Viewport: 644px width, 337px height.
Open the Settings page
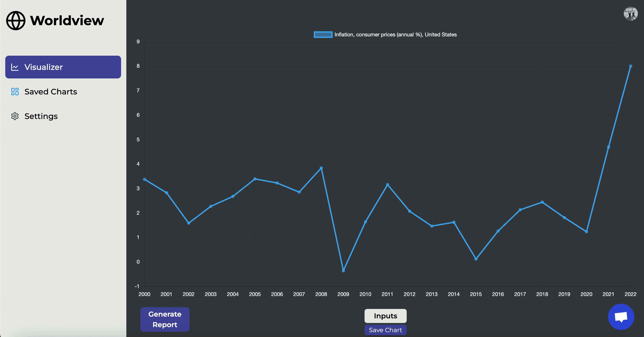click(41, 116)
